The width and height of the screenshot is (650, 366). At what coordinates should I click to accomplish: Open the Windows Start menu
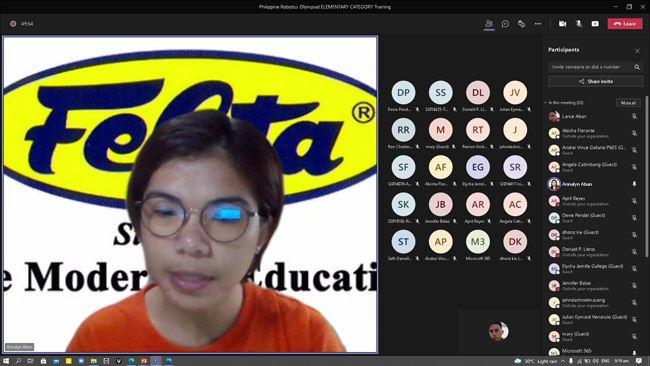6,361
